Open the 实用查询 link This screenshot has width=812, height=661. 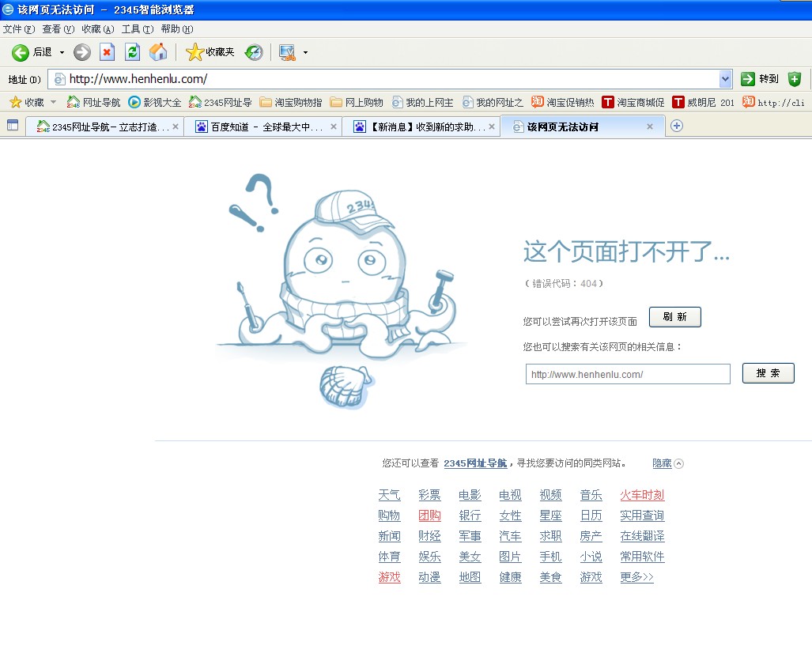pyautogui.click(x=642, y=516)
